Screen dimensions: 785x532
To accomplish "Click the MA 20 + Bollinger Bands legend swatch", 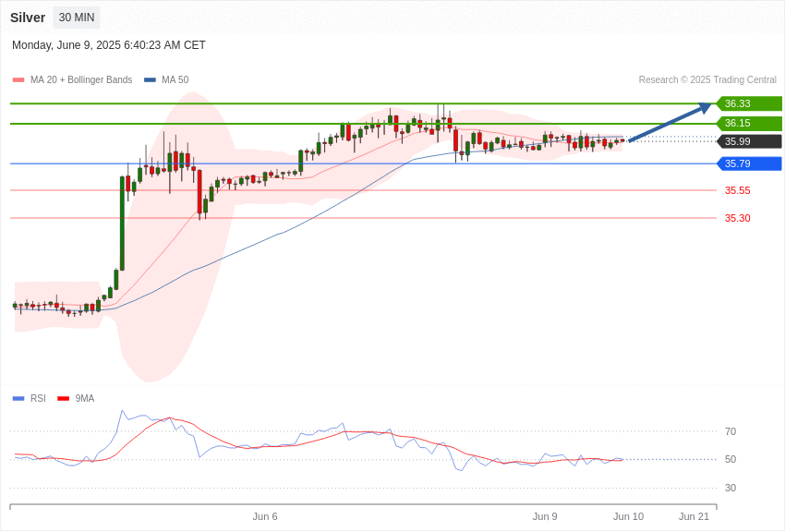I will (x=18, y=79).
